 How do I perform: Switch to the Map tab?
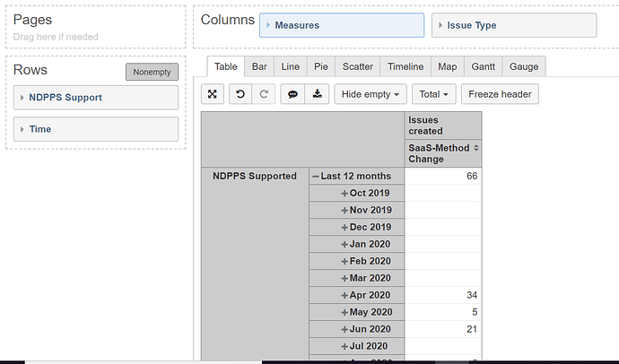click(x=448, y=66)
